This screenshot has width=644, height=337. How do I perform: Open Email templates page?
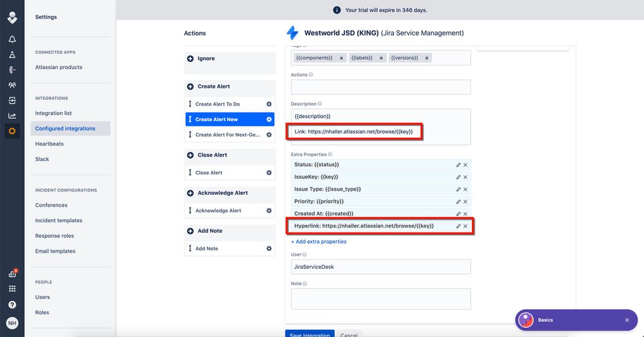tap(55, 251)
